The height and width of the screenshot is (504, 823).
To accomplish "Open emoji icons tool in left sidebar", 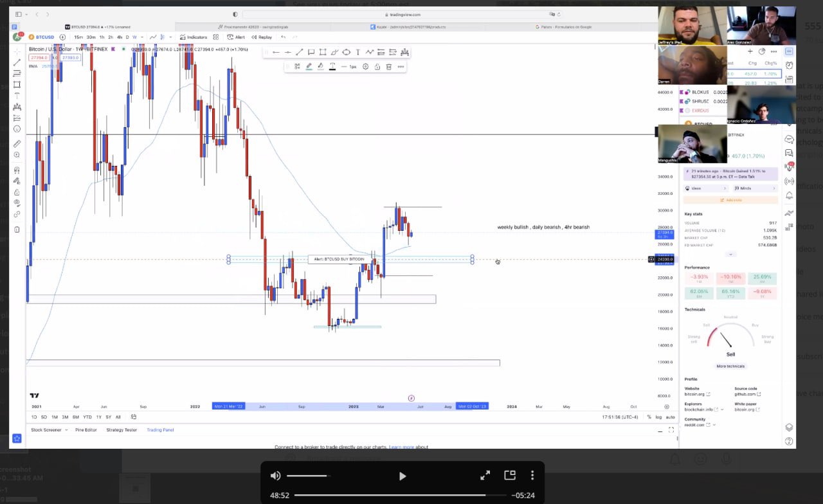I will coord(17,129).
